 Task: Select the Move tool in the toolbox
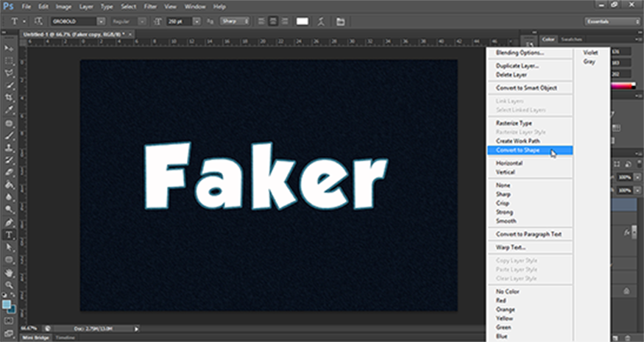10,48
